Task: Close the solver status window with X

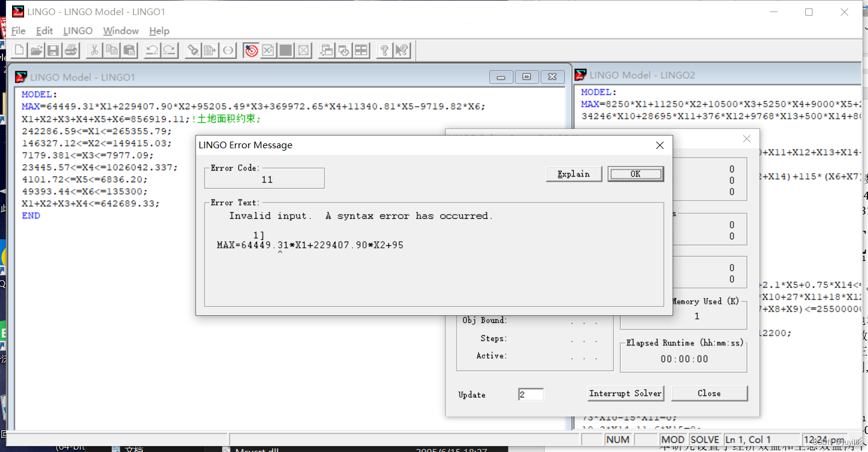Action: 747,139
